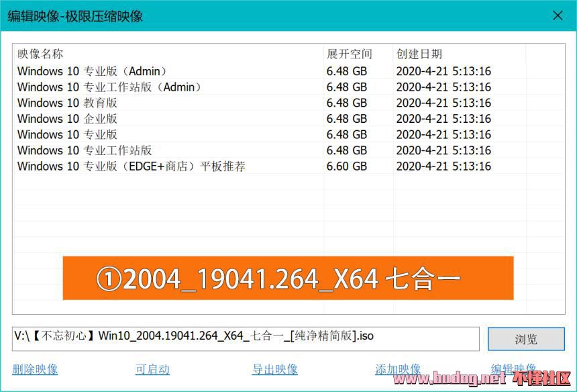Click 6.48 GB cell in 教育版 row

347,103
